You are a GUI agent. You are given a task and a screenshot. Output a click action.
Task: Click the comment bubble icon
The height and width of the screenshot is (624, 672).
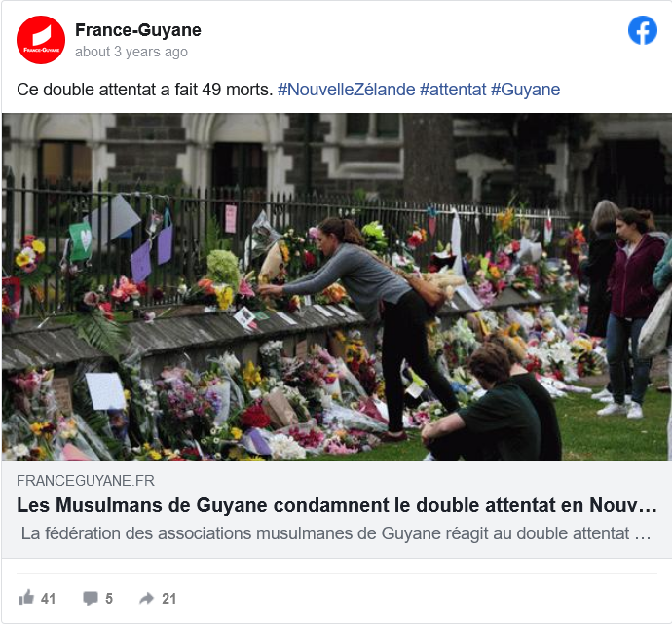[91, 598]
